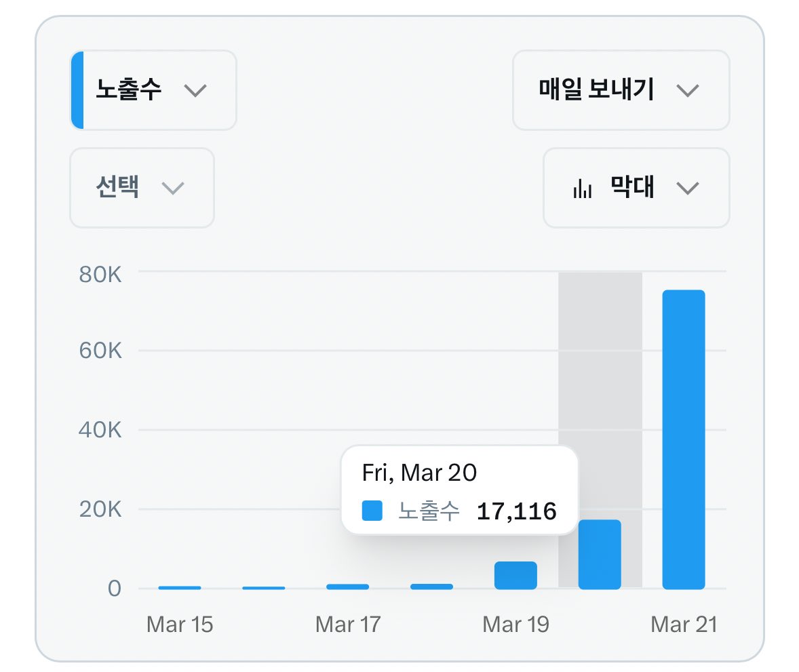Click the bar chart icon beside 막대
Image resolution: width=799 pixels, height=672 pixels.
[585, 188]
